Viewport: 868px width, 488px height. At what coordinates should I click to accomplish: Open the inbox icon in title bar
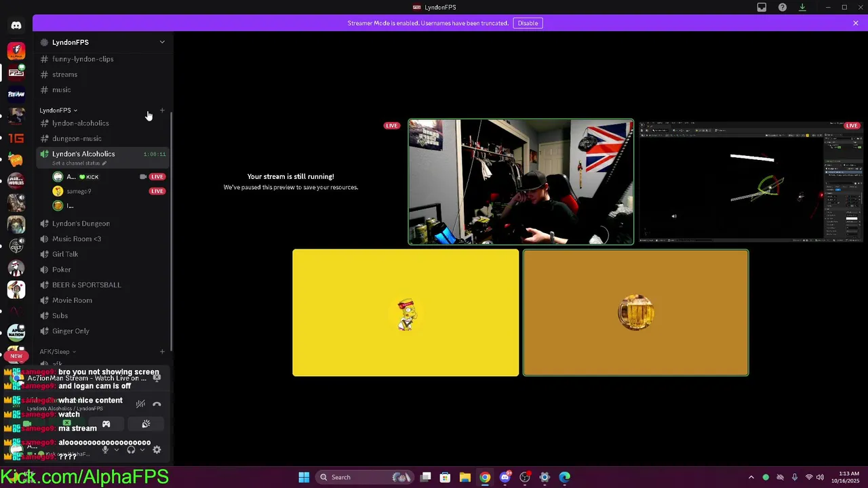coord(762,7)
